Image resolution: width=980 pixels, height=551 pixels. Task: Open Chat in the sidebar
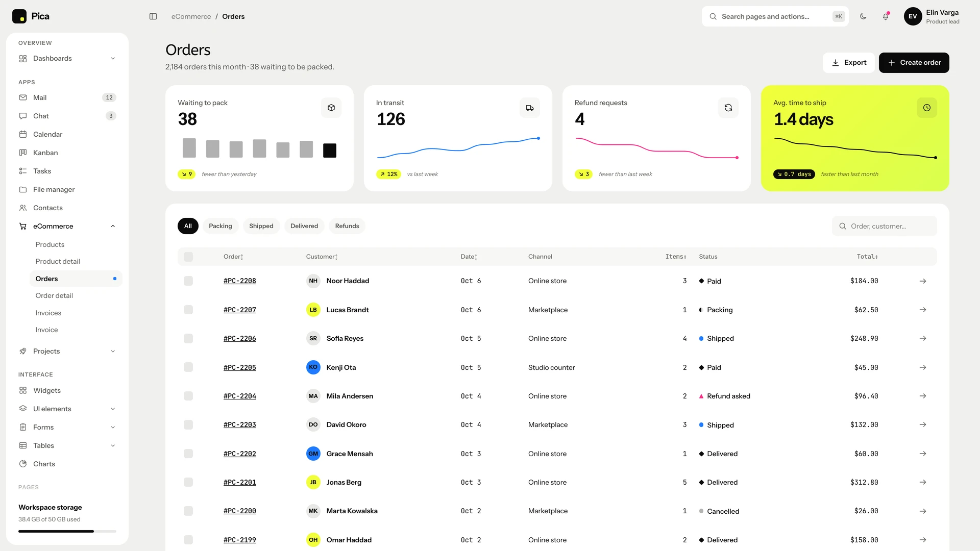pyautogui.click(x=67, y=116)
